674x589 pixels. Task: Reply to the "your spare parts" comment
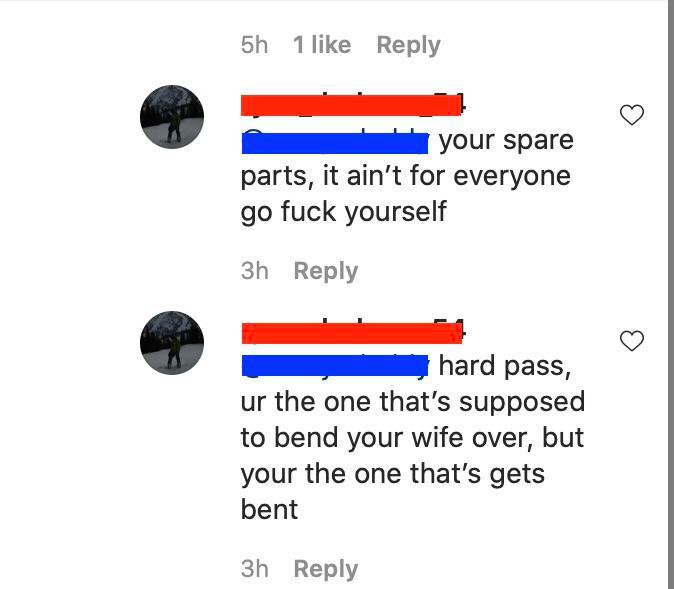325,271
